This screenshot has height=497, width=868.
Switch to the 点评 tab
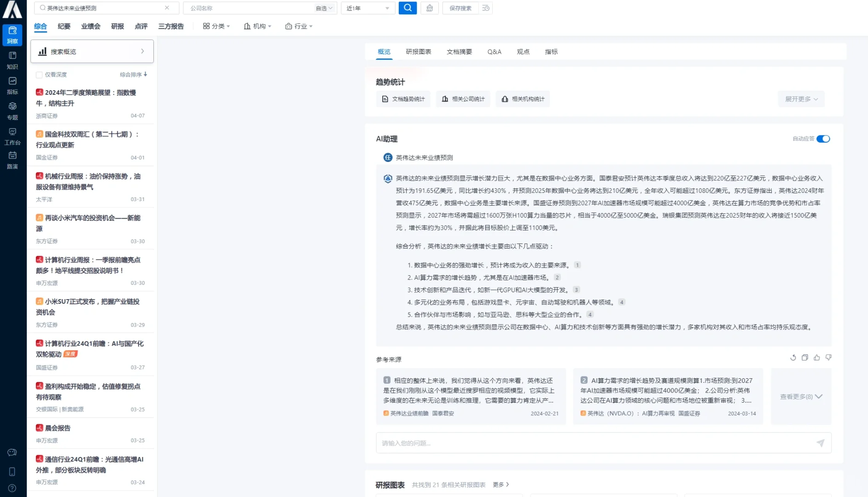coord(141,26)
